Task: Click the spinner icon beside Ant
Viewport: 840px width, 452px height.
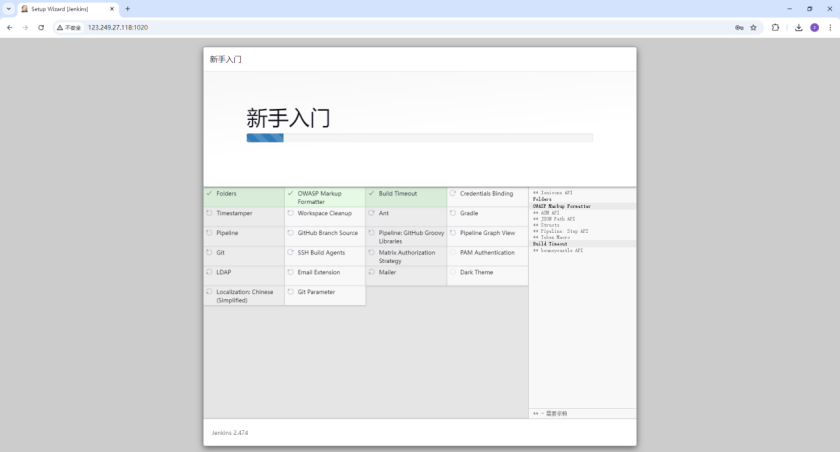Action: click(x=371, y=213)
